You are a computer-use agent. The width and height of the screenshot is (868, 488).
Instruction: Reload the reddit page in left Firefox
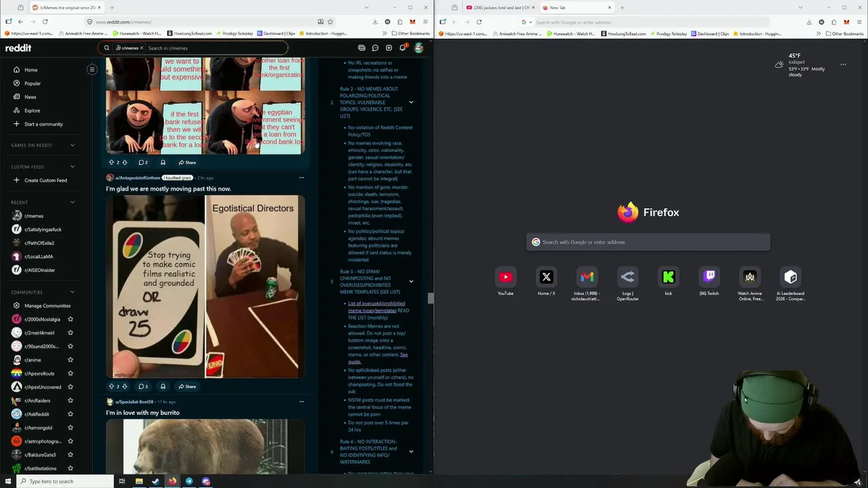pyautogui.click(x=45, y=22)
